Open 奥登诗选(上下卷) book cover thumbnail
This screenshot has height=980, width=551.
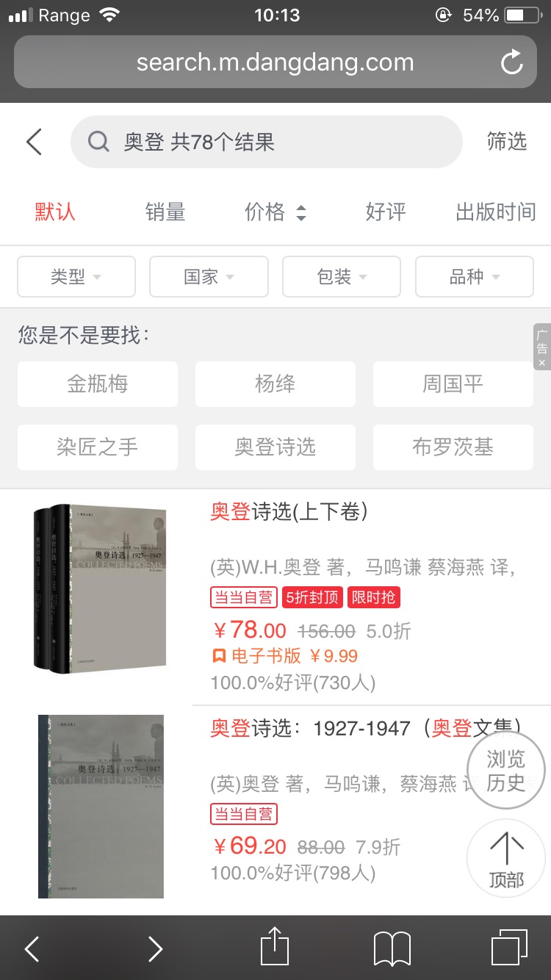coord(100,586)
